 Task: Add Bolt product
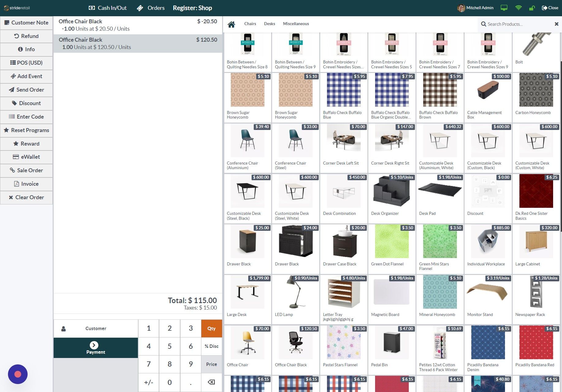(536, 52)
